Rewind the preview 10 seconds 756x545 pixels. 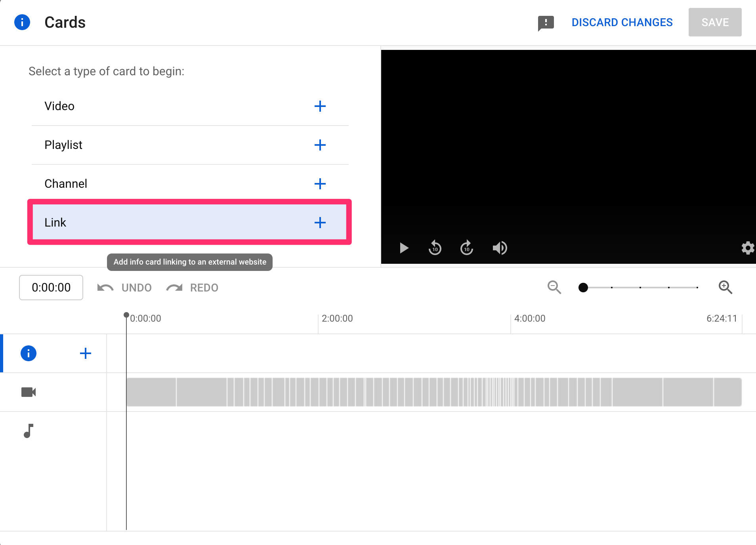click(x=435, y=248)
